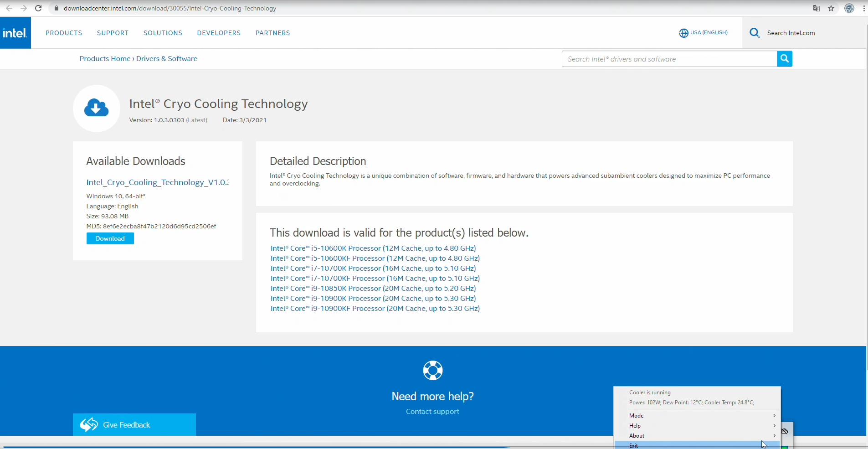Viewport: 868px width, 449px height.
Task: Open the browser profile avatar
Action: (849, 8)
